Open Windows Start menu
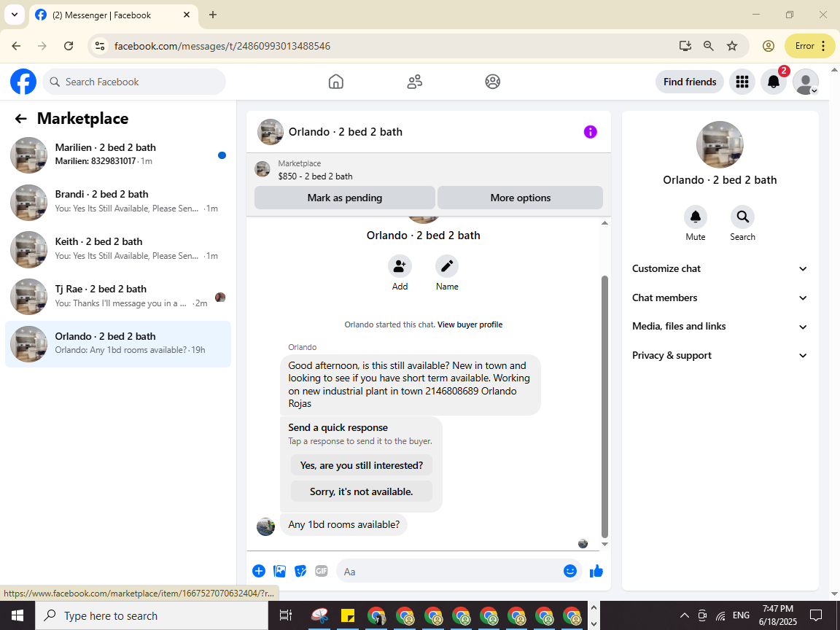 tap(17, 615)
